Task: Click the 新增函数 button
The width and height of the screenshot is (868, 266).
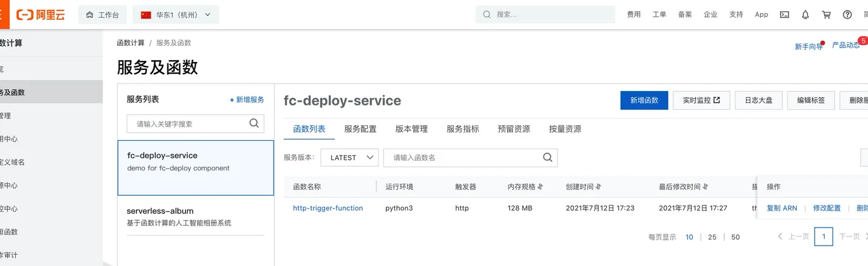Action: tap(644, 100)
